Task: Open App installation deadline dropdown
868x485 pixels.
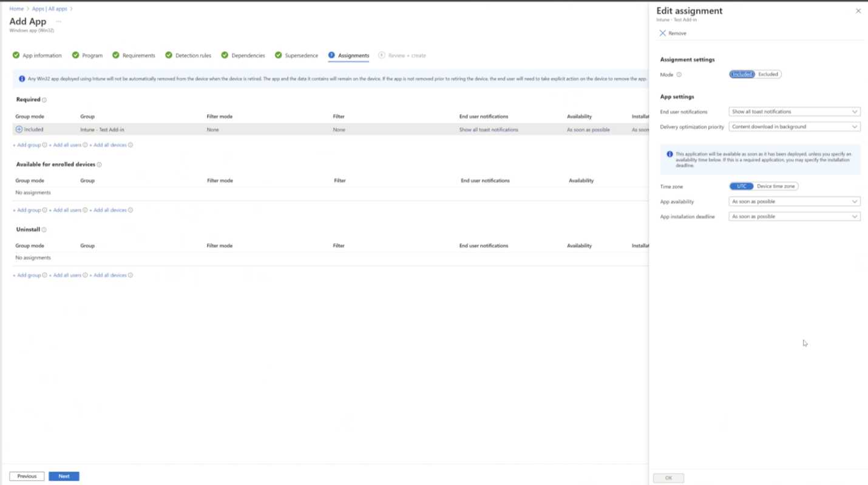Action: (794, 217)
